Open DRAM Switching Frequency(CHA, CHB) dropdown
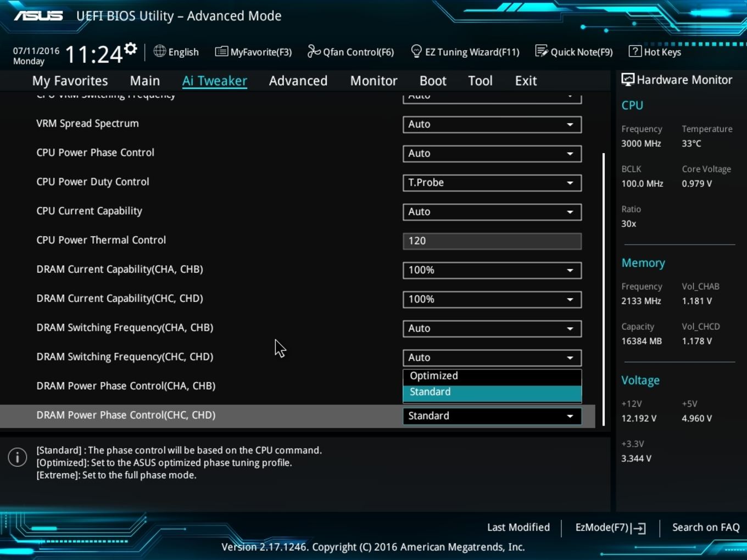The height and width of the screenshot is (560, 747). (492, 328)
